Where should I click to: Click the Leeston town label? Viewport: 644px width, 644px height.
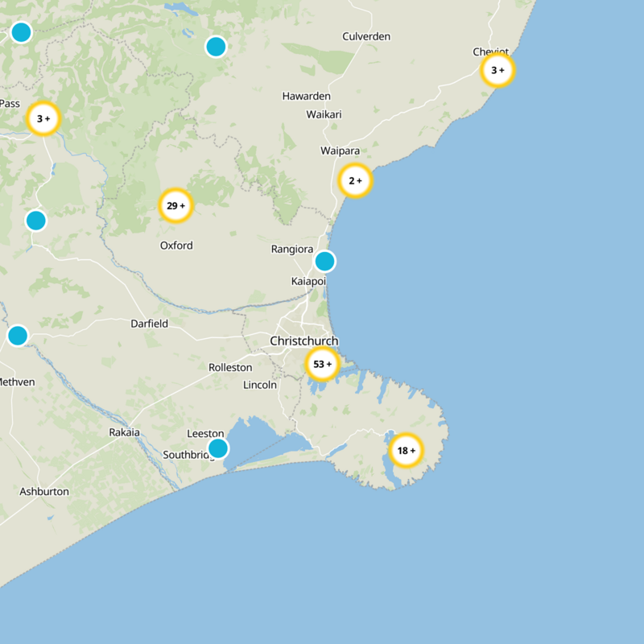click(205, 433)
